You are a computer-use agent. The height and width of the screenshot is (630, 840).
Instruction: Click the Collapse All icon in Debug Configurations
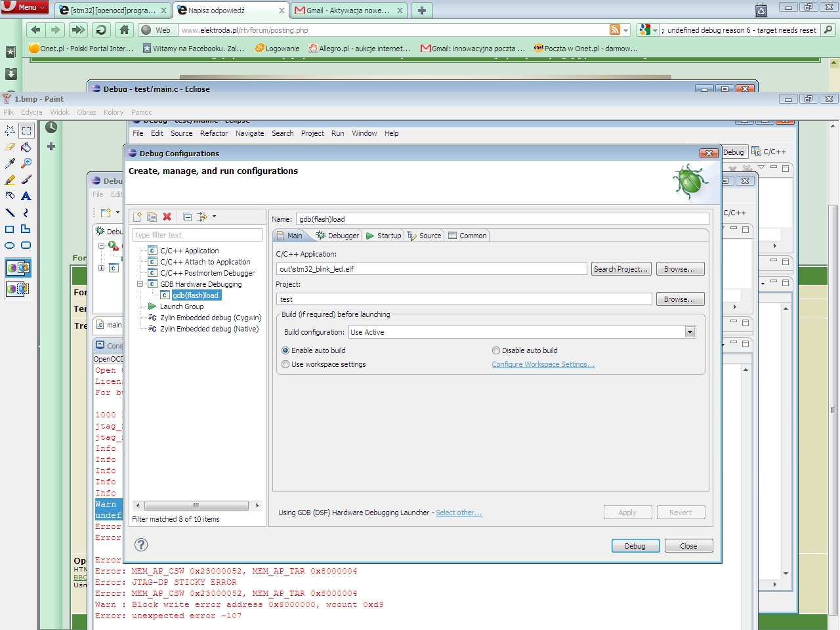tap(188, 217)
